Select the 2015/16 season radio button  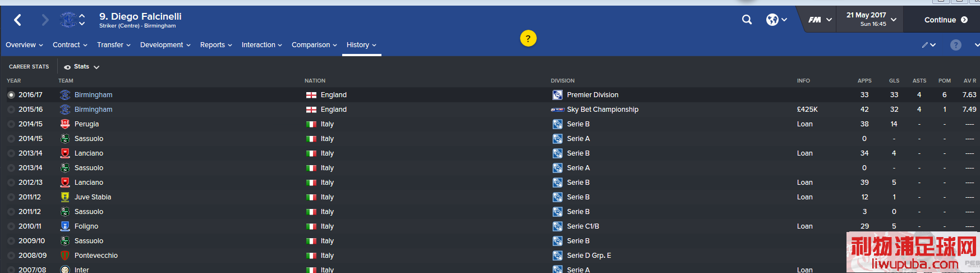point(11,110)
